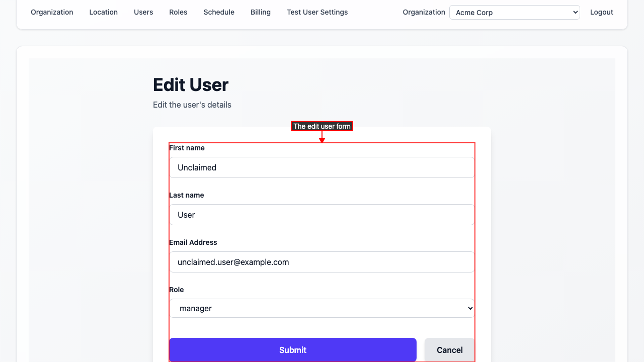Go to the Billing section
This screenshot has width=644, height=362.
point(261,12)
